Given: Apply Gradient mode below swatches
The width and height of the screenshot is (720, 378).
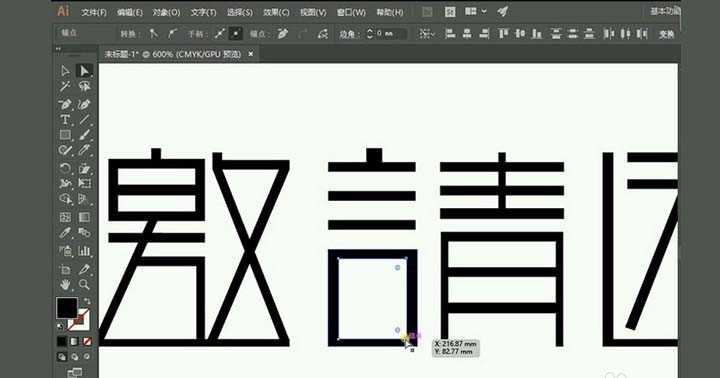Looking at the screenshot, I should [74, 342].
